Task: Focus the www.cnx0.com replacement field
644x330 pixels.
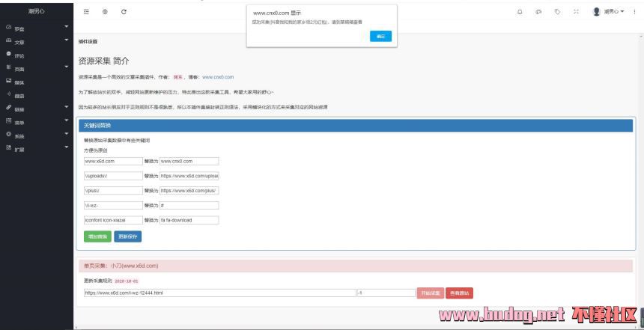Action: point(189,162)
